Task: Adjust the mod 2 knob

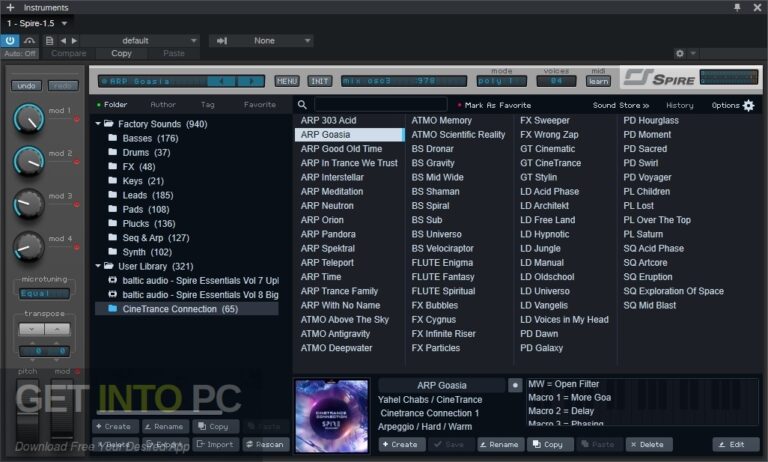Action: (29, 161)
